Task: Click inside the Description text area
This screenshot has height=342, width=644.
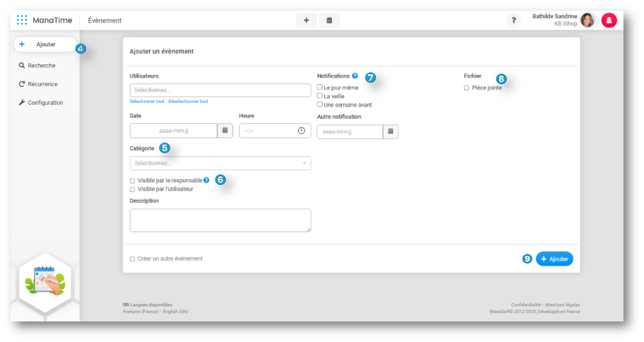Action: coord(220,220)
